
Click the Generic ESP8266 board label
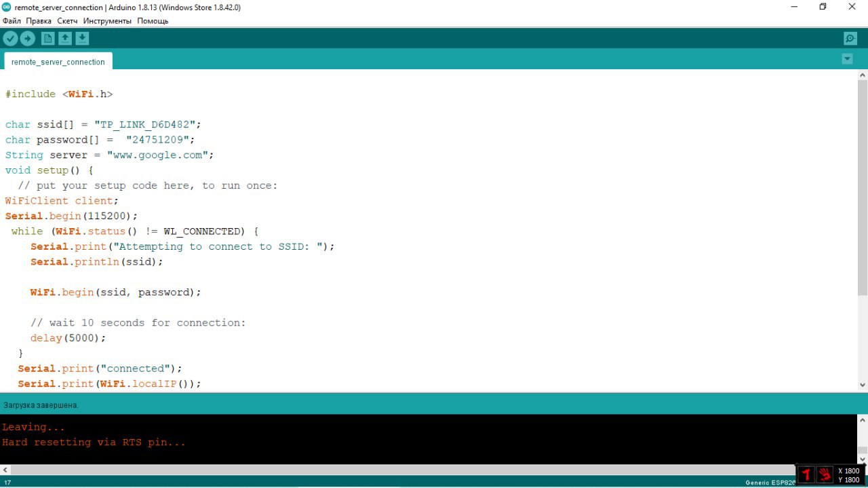[770, 483]
